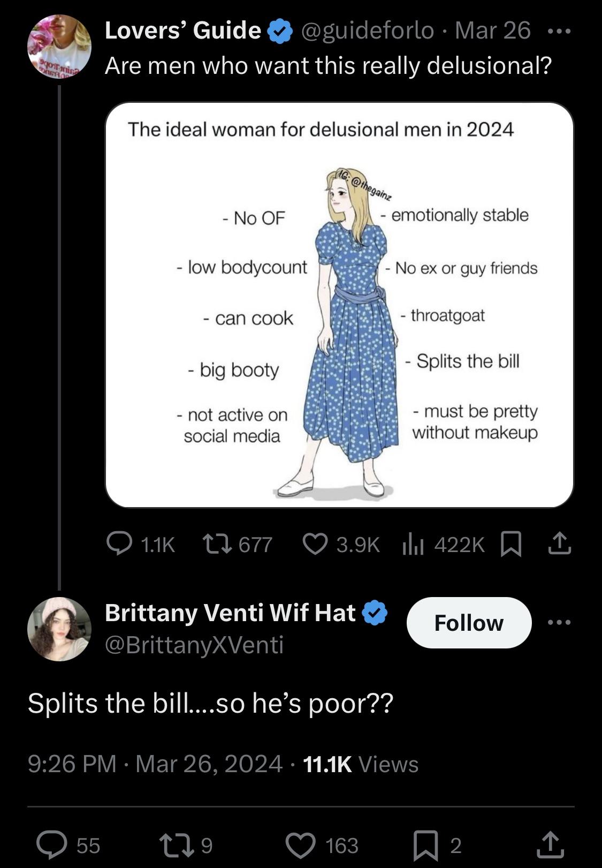Expand the ideal woman meme image

[339, 305]
